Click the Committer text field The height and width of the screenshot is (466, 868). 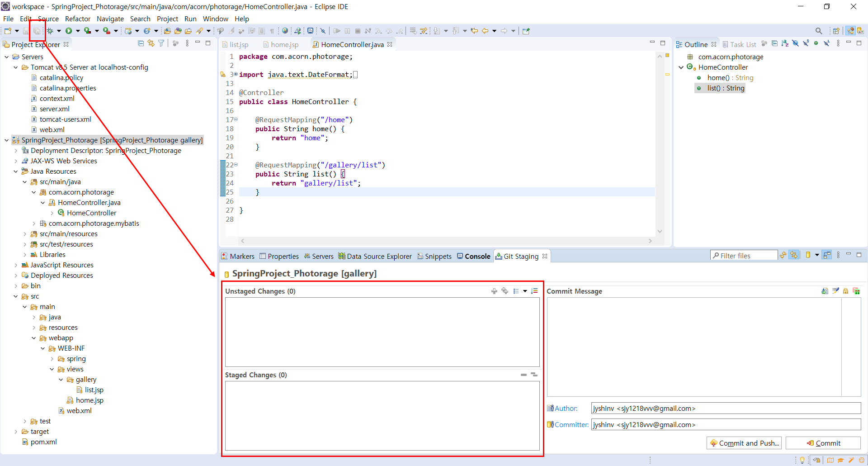726,424
